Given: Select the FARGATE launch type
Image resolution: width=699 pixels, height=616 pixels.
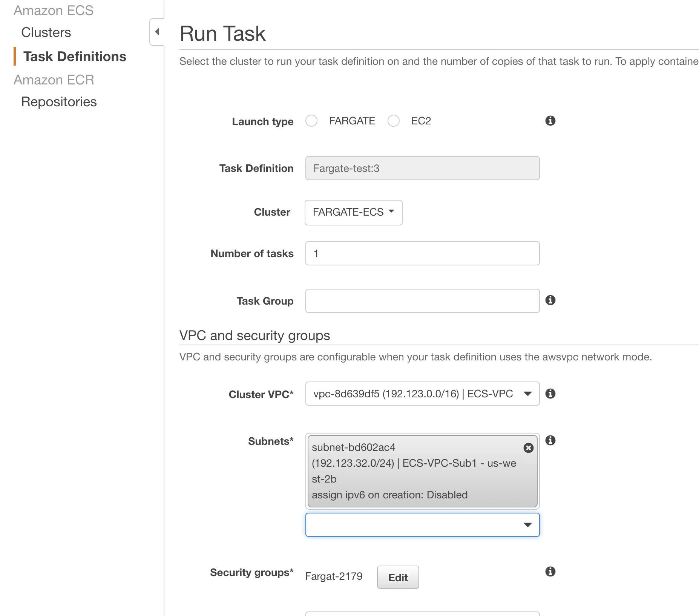Looking at the screenshot, I should 311,121.
